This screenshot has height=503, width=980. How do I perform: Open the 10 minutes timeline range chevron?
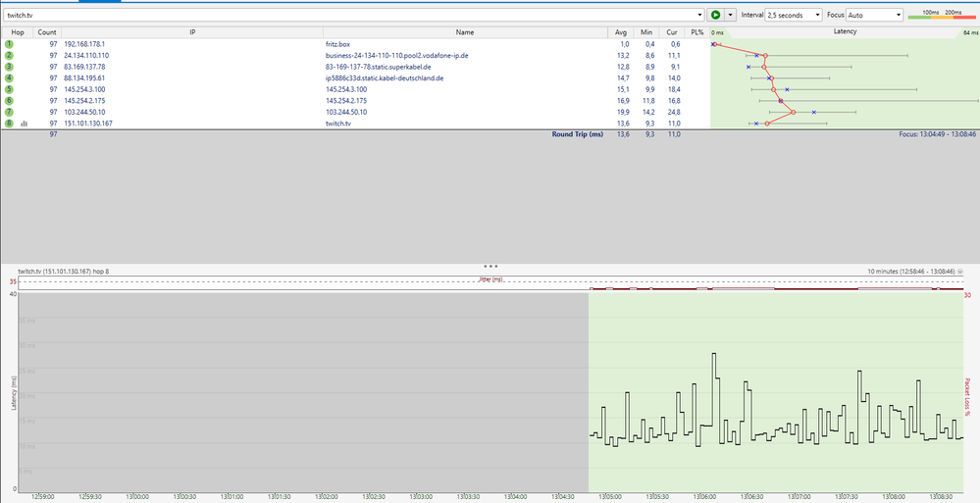pyautogui.click(x=960, y=272)
